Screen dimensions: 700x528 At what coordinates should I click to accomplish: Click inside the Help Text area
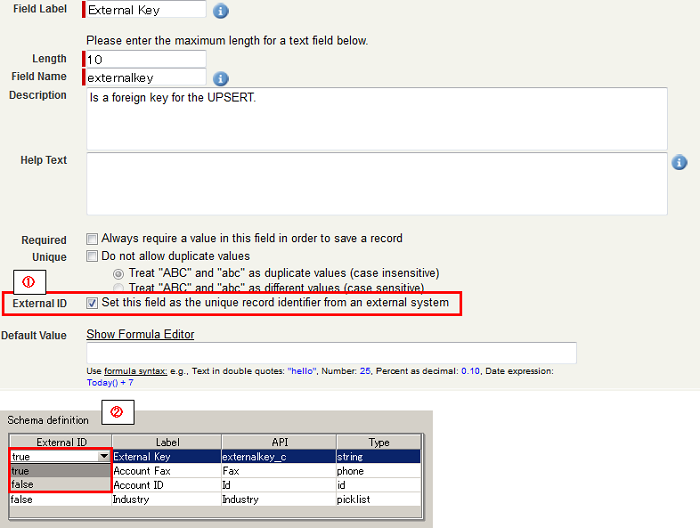376,183
